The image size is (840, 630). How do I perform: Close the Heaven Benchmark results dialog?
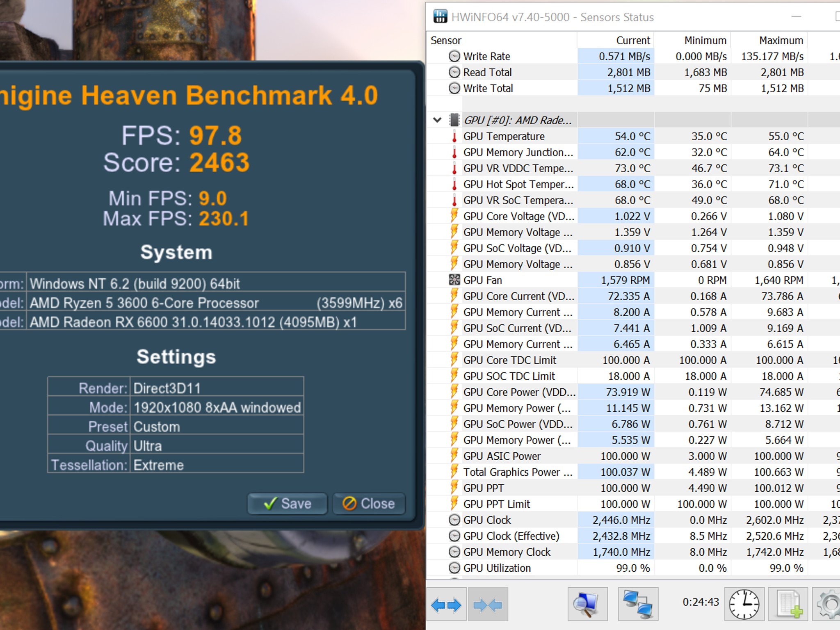(369, 503)
